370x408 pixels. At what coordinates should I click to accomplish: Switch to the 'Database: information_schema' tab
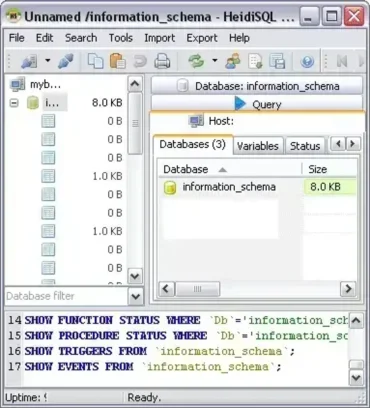(x=257, y=86)
